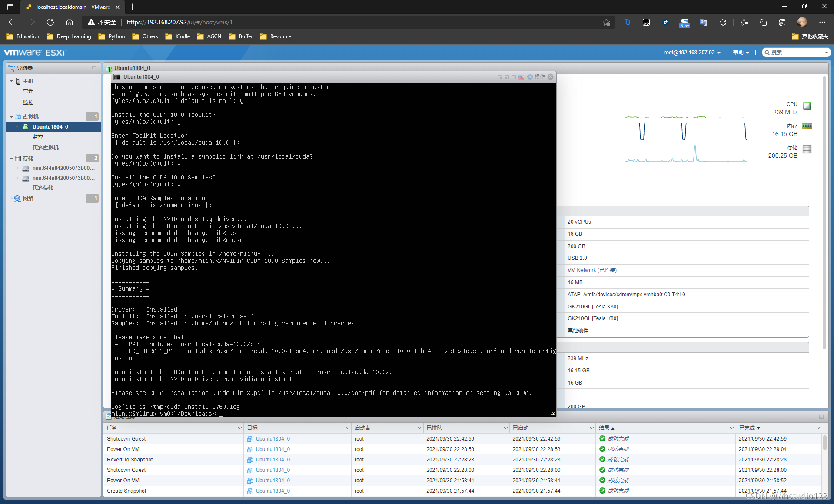Viewport: 834px width, 504px height.
Task: Open 更多存储... in the navigator
Action: [45, 188]
